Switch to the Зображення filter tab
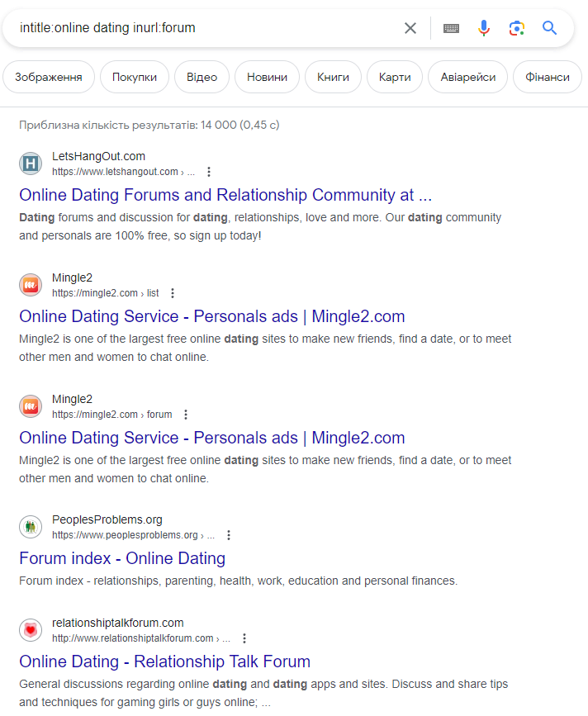Screen dimensions: 588x716 (x=49, y=77)
